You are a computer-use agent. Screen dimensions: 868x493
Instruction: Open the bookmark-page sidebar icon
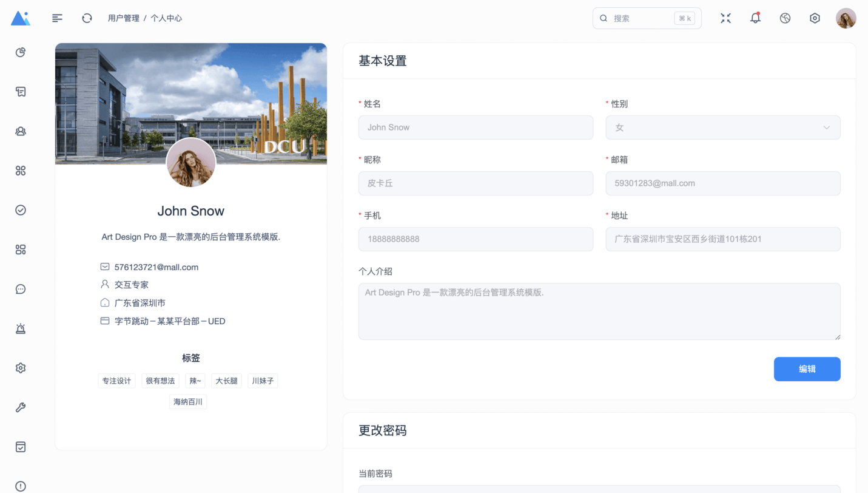tap(21, 92)
